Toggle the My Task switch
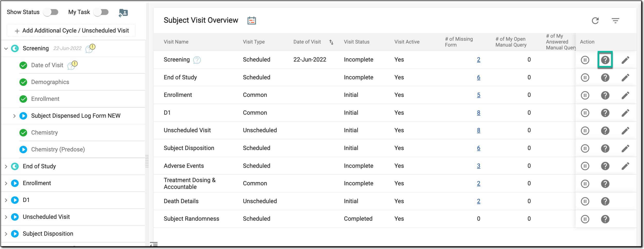This screenshot has height=249, width=644. pyautogui.click(x=101, y=12)
